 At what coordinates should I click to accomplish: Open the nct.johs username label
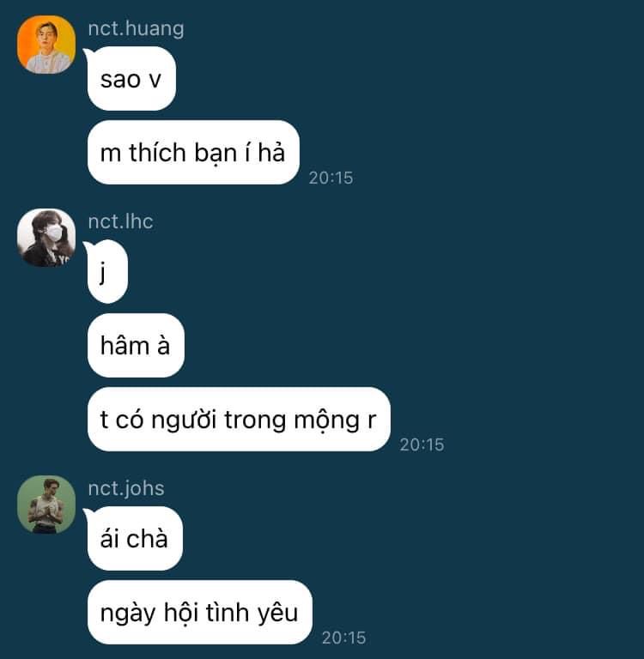[126, 488]
